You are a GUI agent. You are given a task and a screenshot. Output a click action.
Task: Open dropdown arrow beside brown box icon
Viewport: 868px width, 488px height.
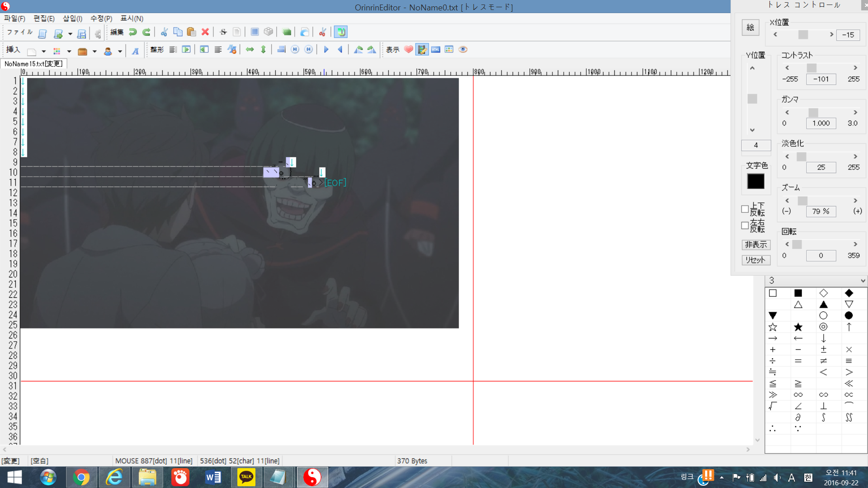pyautogui.click(x=94, y=52)
